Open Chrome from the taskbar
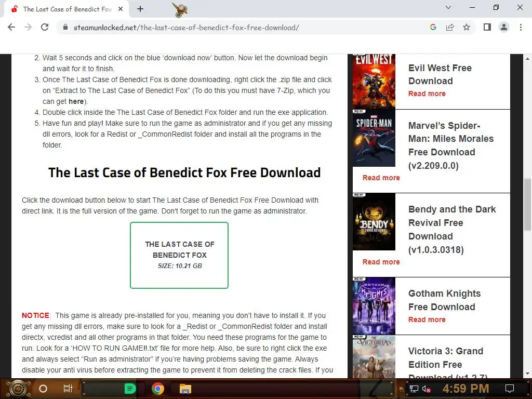 (x=158, y=389)
